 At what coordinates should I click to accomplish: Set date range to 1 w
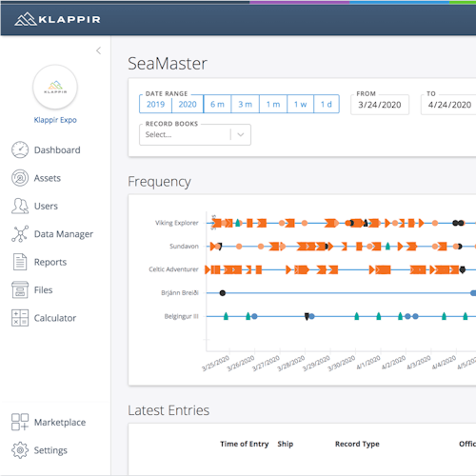click(301, 104)
